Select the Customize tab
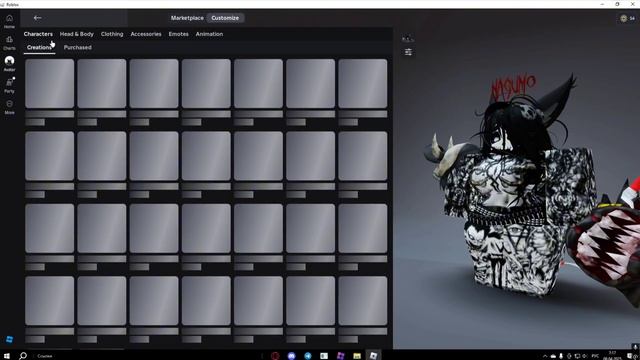 225,18
